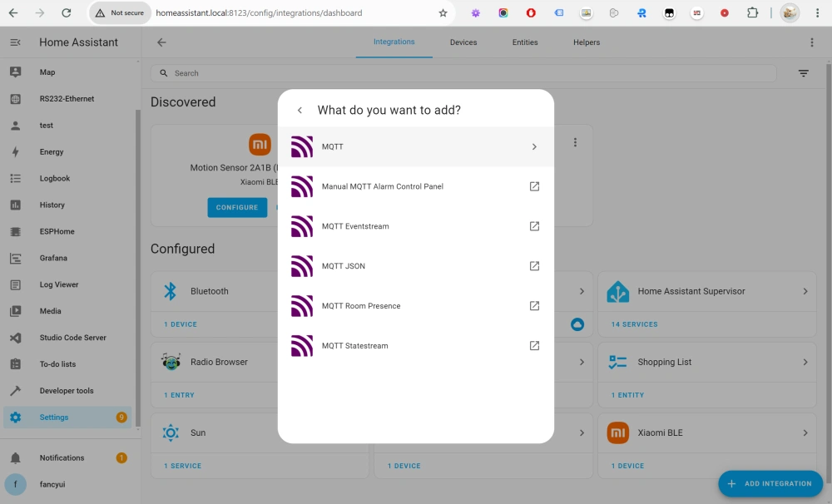
Task: Switch to Entities tab
Action: coord(525,42)
